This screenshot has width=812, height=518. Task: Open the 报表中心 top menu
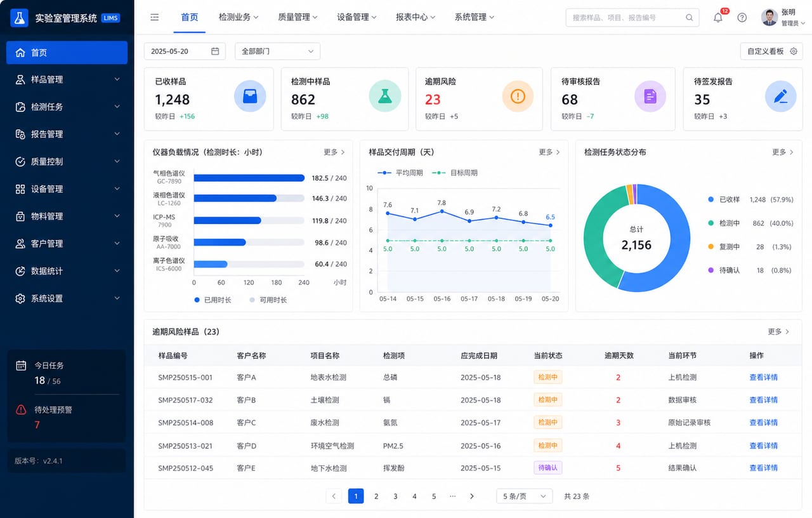[416, 18]
